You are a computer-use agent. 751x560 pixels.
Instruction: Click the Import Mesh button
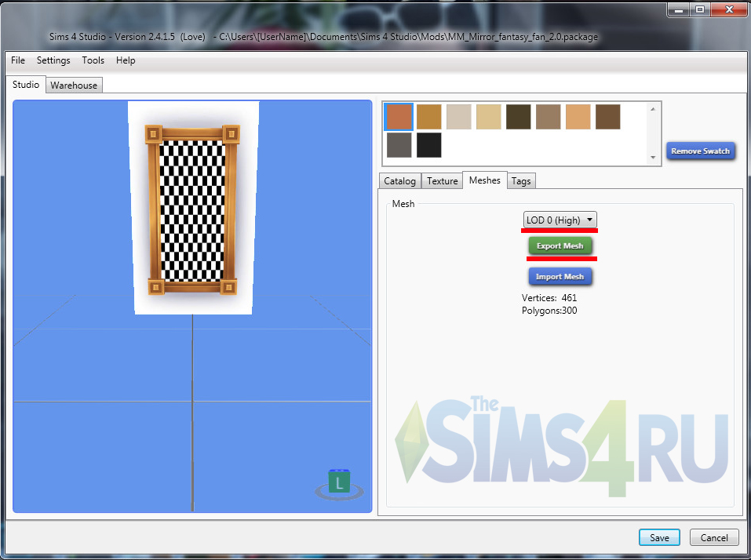pos(560,277)
